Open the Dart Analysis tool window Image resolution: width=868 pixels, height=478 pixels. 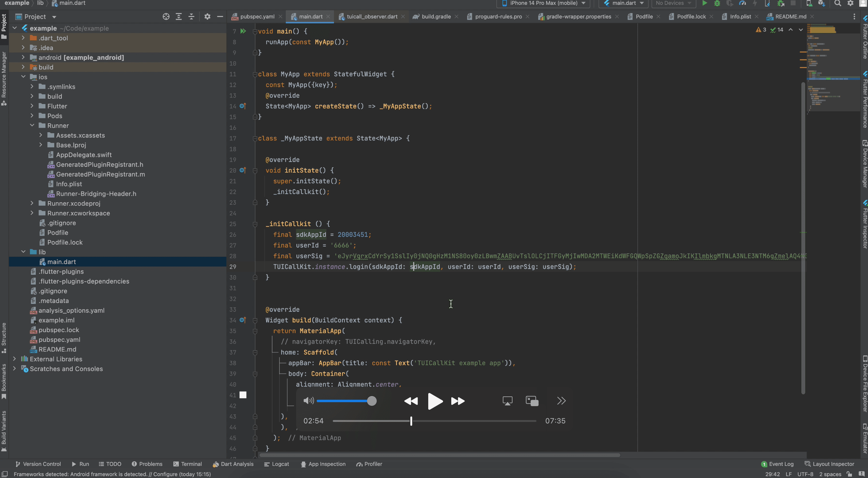(x=233, y=464)
